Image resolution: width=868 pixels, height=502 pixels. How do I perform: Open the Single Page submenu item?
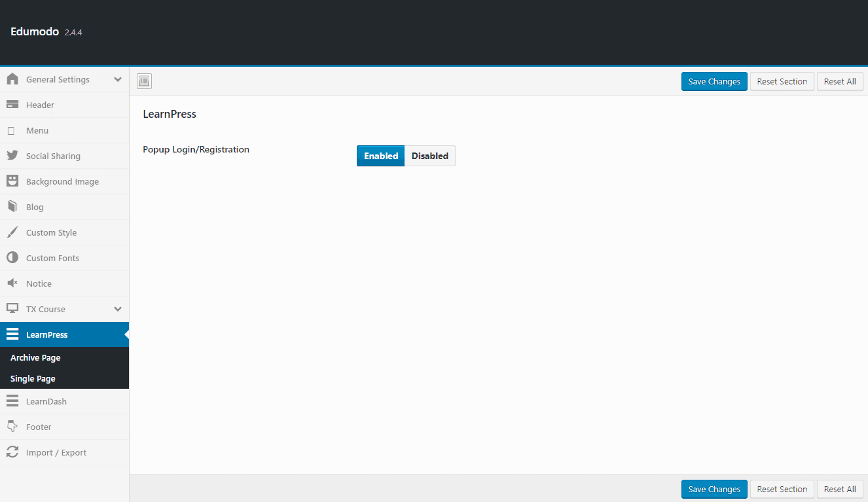[33, 379]
